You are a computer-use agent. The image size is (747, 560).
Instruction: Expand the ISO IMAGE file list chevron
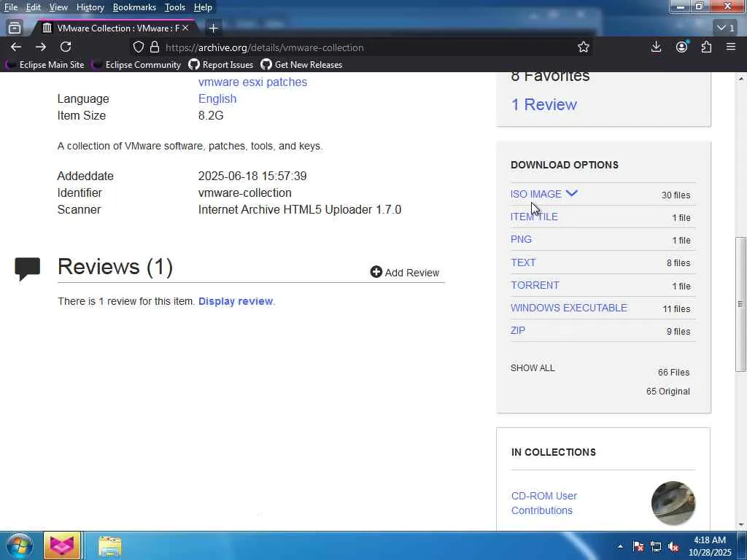tap(572, 193)
